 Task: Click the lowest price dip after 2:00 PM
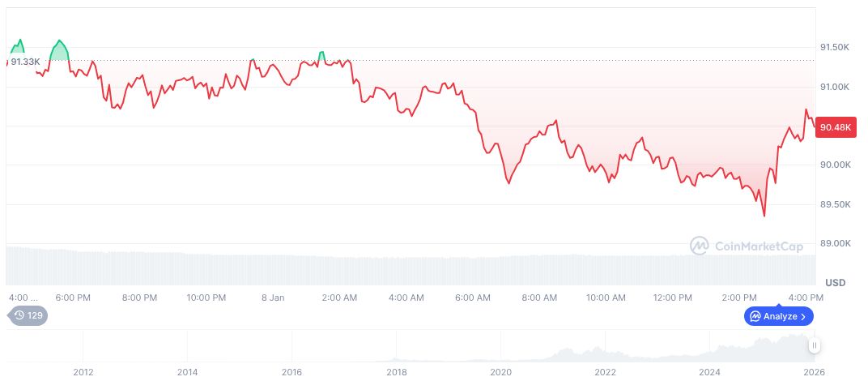(x=764, y=216)
